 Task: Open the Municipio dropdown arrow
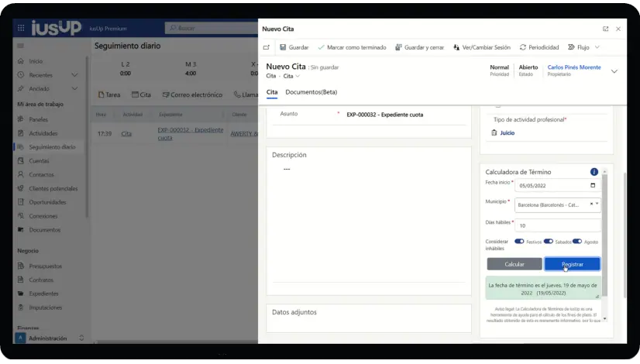[597, 205]
